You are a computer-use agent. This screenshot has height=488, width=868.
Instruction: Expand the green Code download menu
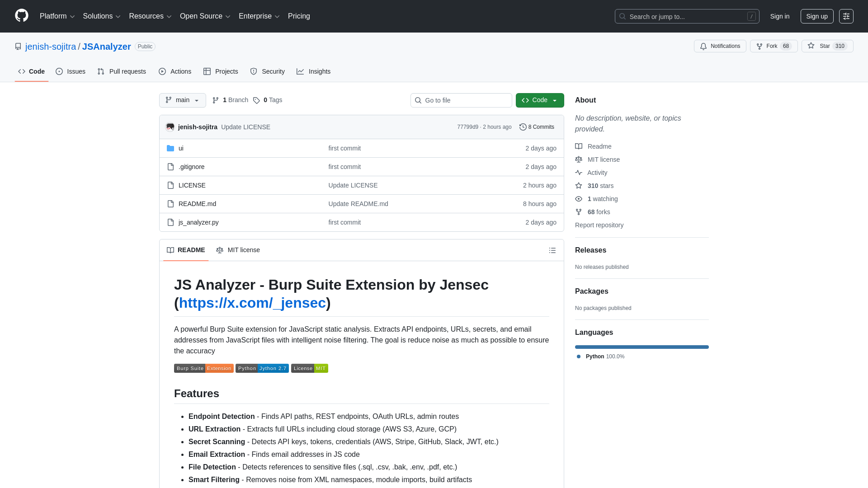[x=539, y=100]
